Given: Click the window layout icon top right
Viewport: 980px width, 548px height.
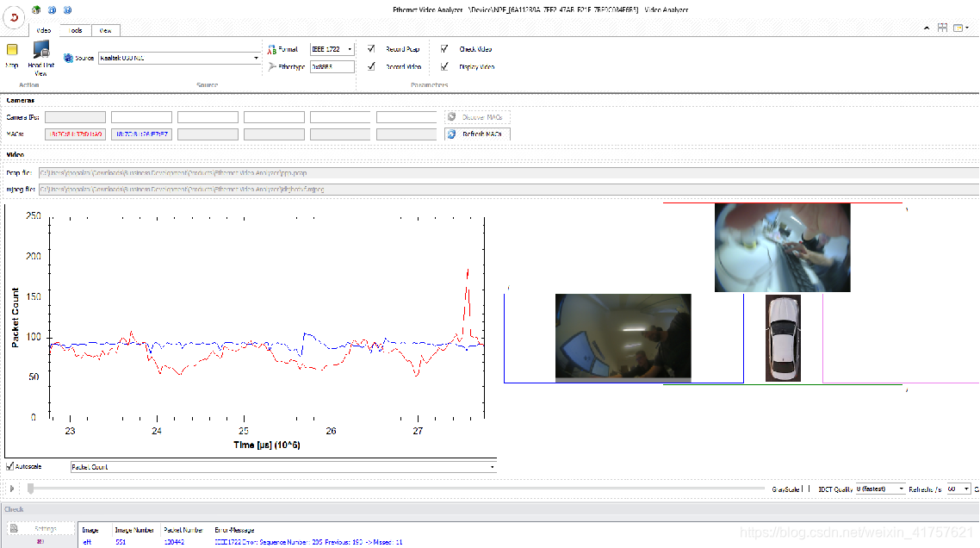Looking at the screenshot, I should point(942,28).
